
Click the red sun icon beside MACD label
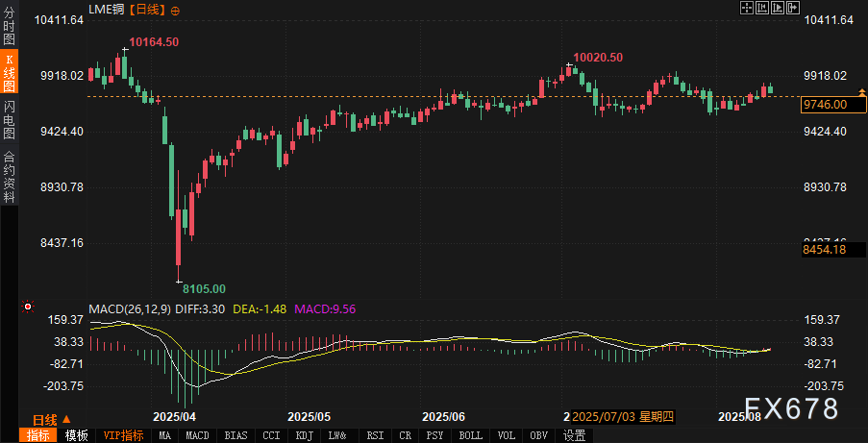[28, 308]
